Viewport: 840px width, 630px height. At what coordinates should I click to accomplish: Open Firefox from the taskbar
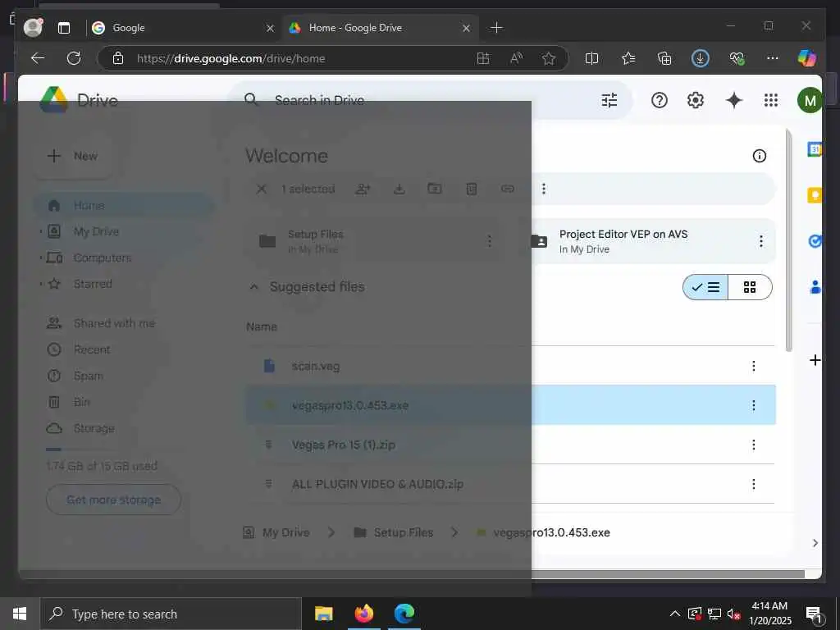pos(363,614)
